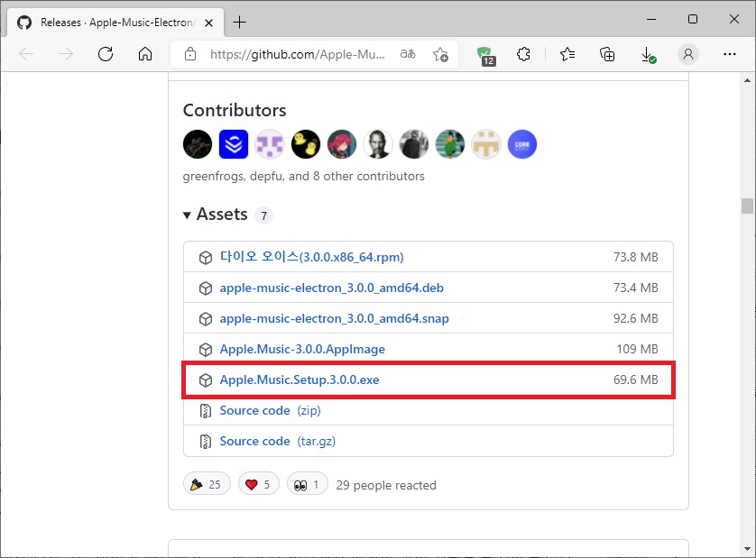Open the Favorites list icon
The image size is (756, 558).
567,54
